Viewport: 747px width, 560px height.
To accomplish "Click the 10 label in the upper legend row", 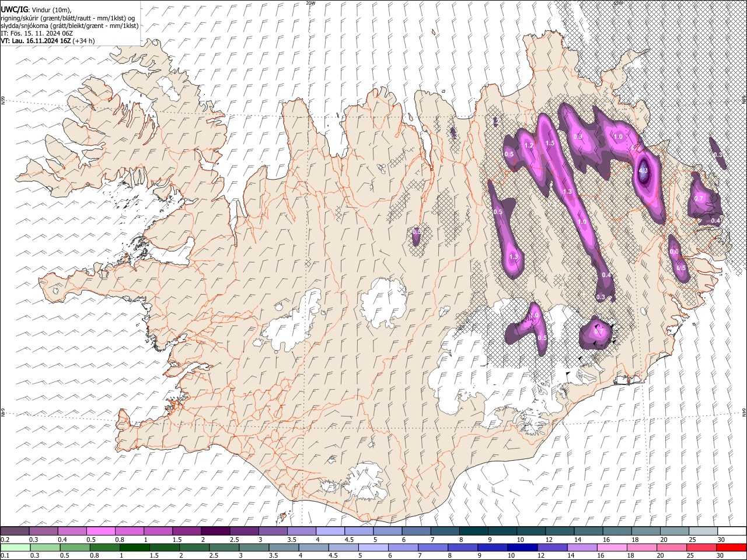I will pos(520,540).
